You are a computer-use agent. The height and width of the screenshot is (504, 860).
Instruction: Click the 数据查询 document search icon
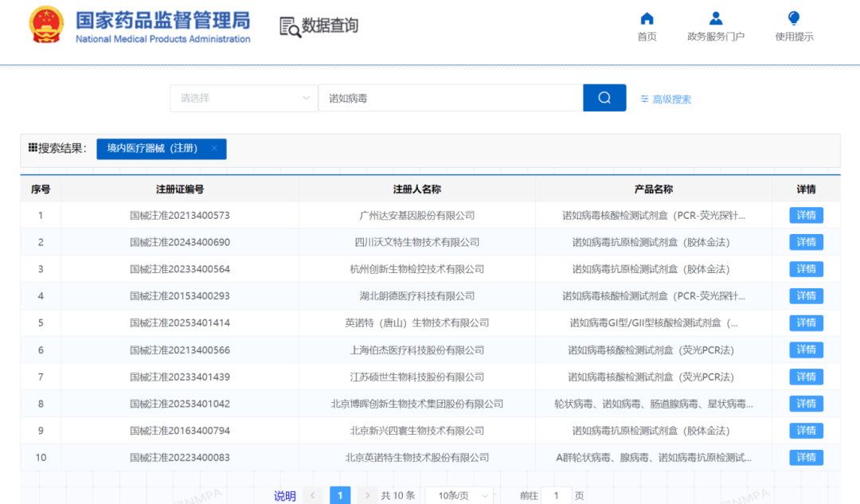[x=290, y=27]
